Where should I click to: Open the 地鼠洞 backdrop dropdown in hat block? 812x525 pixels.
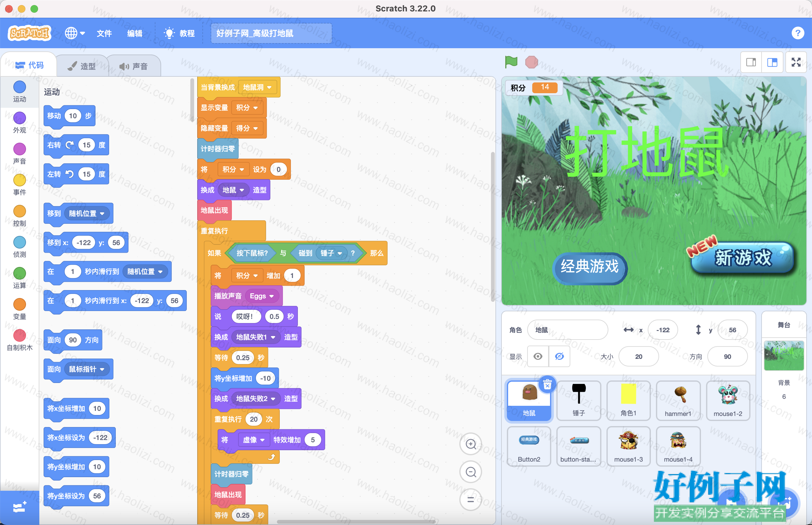click(x=257, y=87)
